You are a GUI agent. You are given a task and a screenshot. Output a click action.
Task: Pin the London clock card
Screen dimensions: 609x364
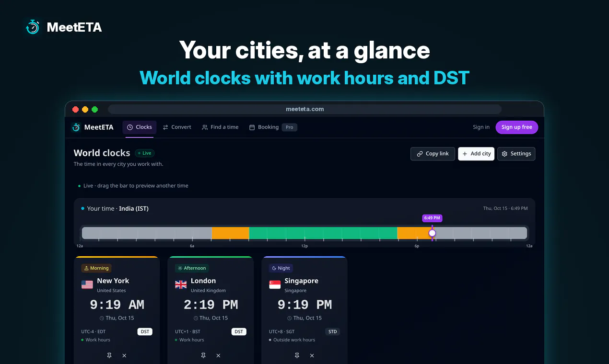click(x=203, y=355)
